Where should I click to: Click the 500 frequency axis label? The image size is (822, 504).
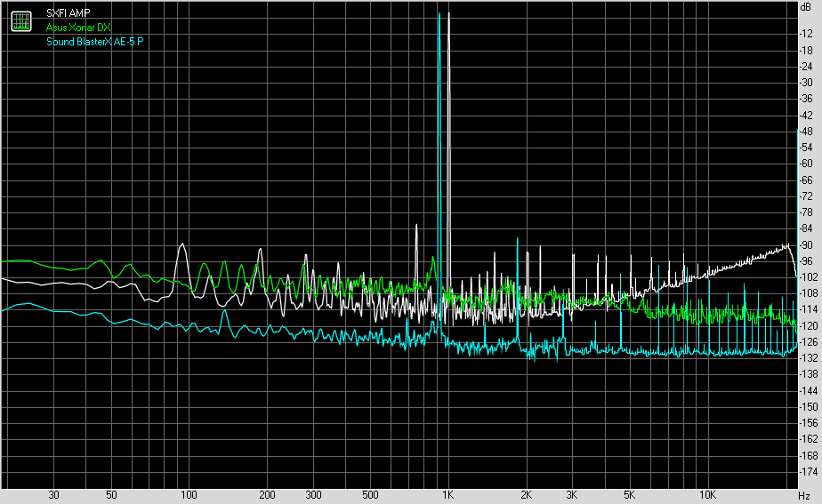pyautogui.click(x=370, y=494)
